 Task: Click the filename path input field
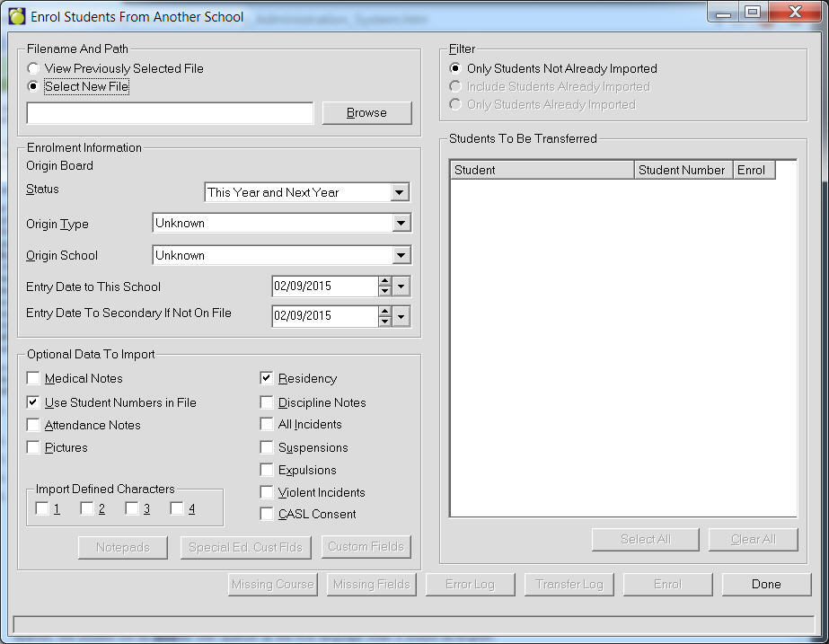[x=170, y=113]
